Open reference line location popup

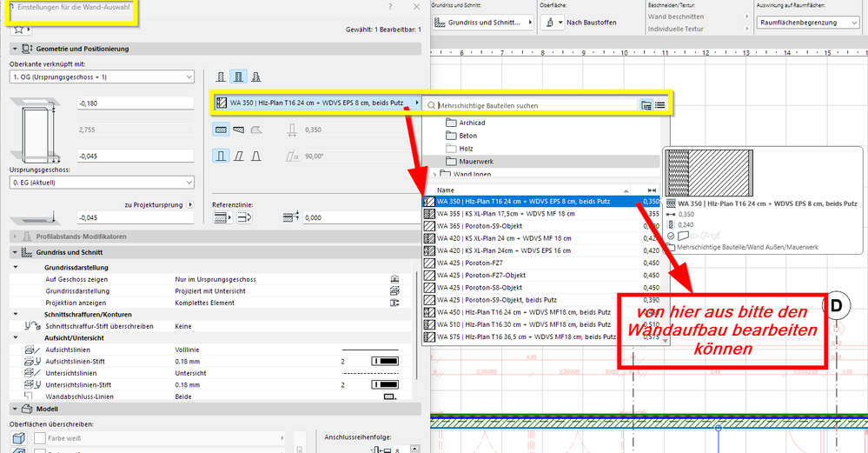(x=222, y=217)
